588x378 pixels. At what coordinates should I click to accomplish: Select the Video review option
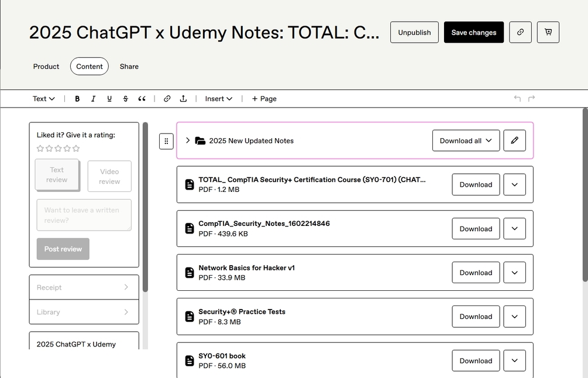pos(109,176)
